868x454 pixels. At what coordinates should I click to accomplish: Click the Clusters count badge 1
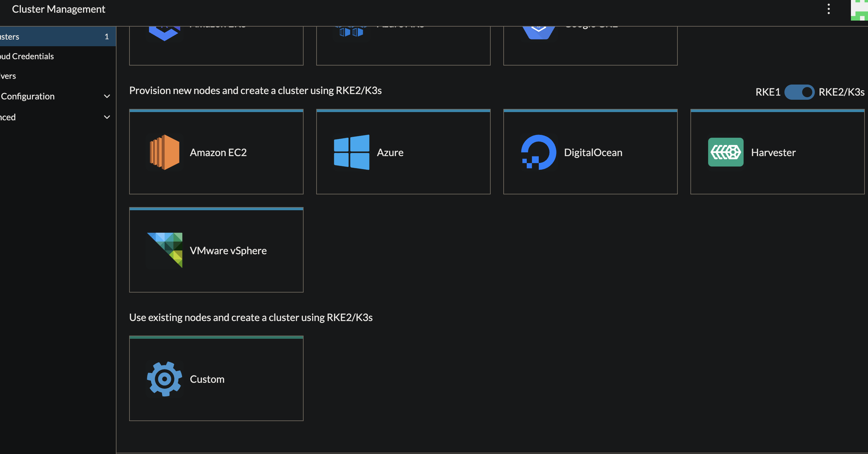coord(106,36)
